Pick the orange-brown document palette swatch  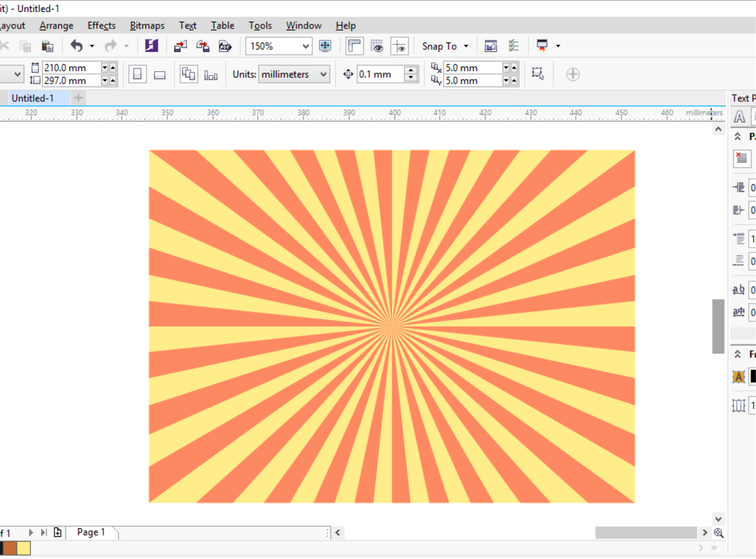10,548
